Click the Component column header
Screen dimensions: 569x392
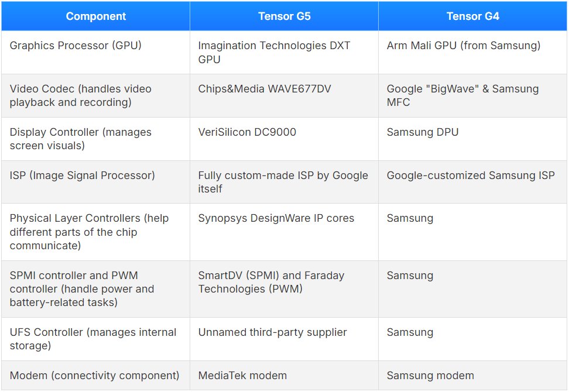point(95,16)
